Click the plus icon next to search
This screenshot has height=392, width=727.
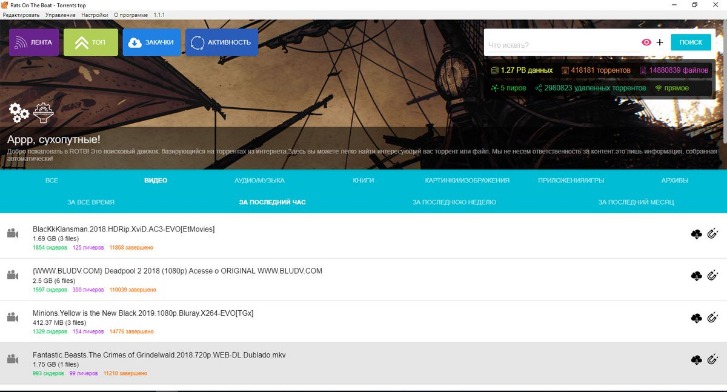coord(660,42)
